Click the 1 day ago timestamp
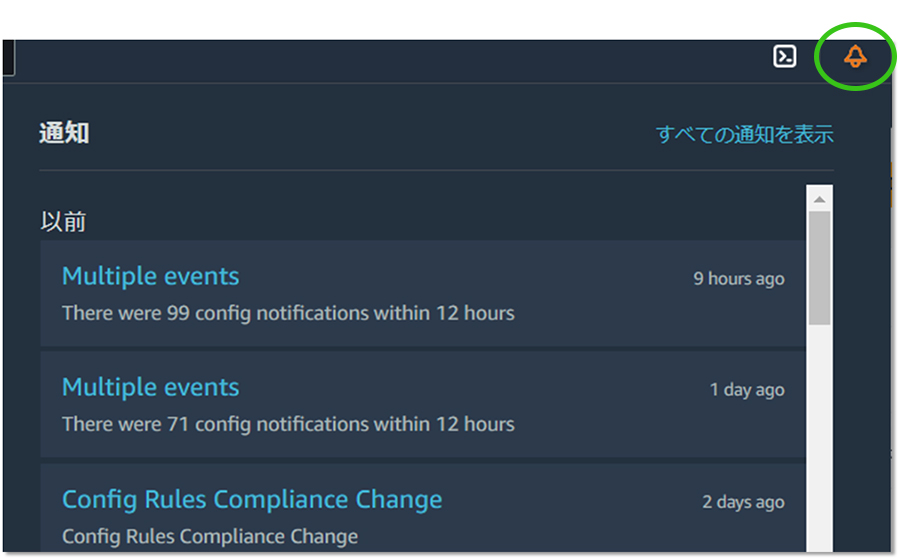This screenshot has height=560, width=900. click(747, 390)
